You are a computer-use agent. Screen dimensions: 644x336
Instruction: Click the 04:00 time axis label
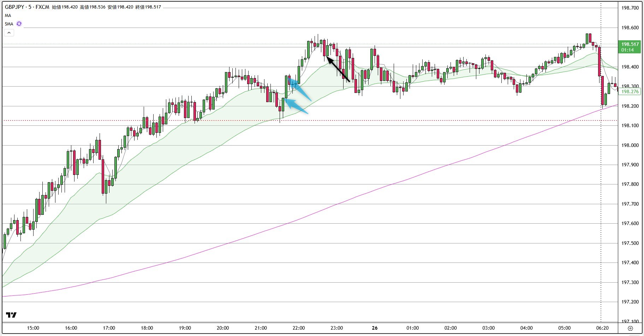click(x=526, y=328)
